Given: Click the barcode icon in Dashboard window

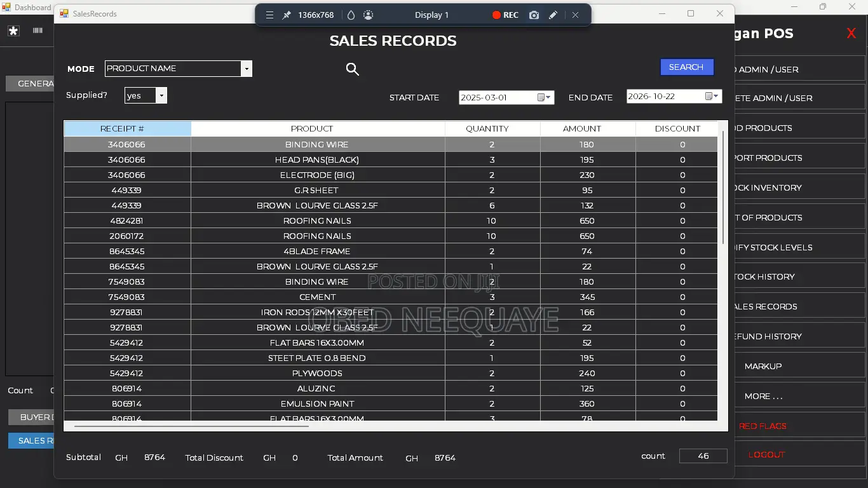Looking at the screenshot, I should [x=38, y=30].
